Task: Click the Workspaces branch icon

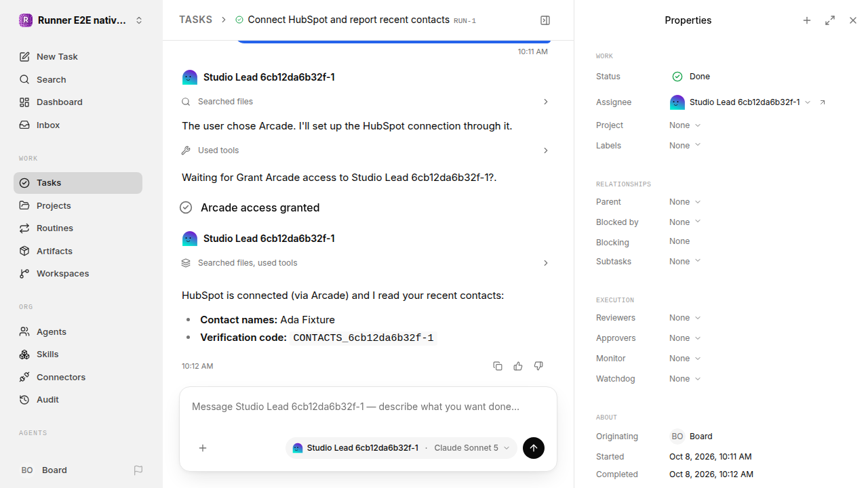Action: point(24,274)
